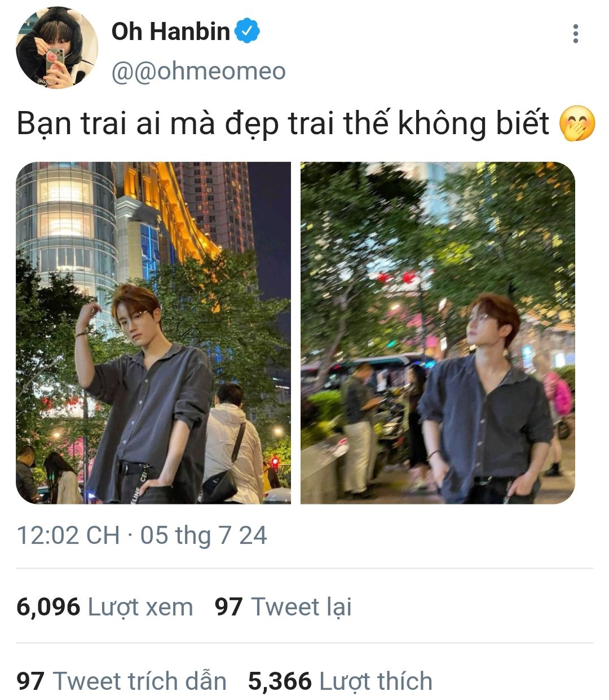Click the 05 thg 7 24 date
The image size is (609, 700).
[204, 535]
